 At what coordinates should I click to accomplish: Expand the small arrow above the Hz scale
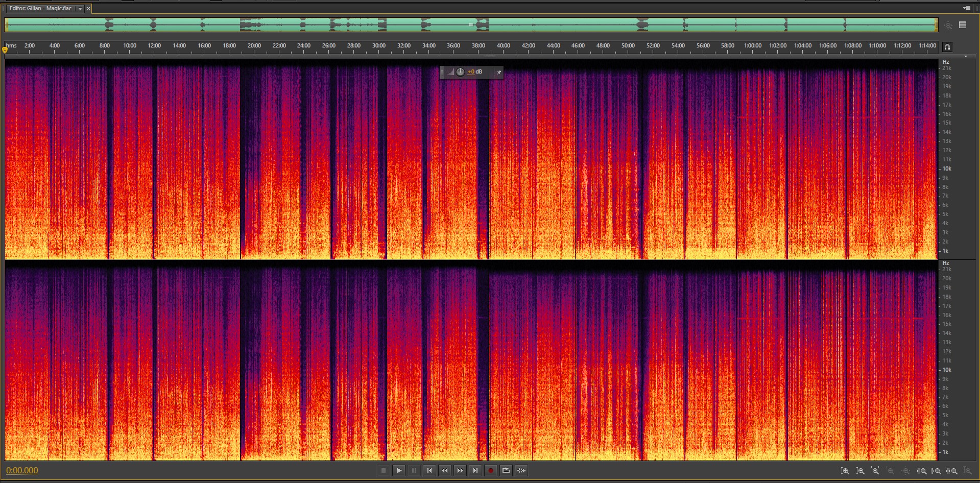click(965, 56)
